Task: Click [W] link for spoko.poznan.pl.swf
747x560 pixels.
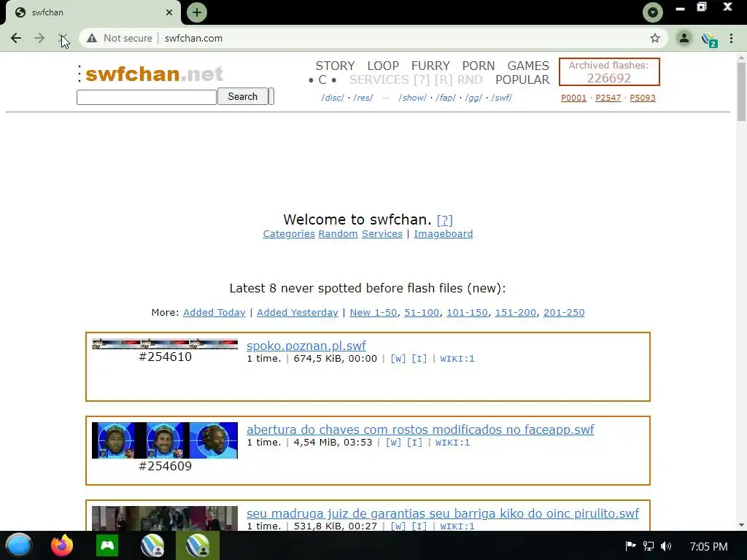Action: (398, 359)
